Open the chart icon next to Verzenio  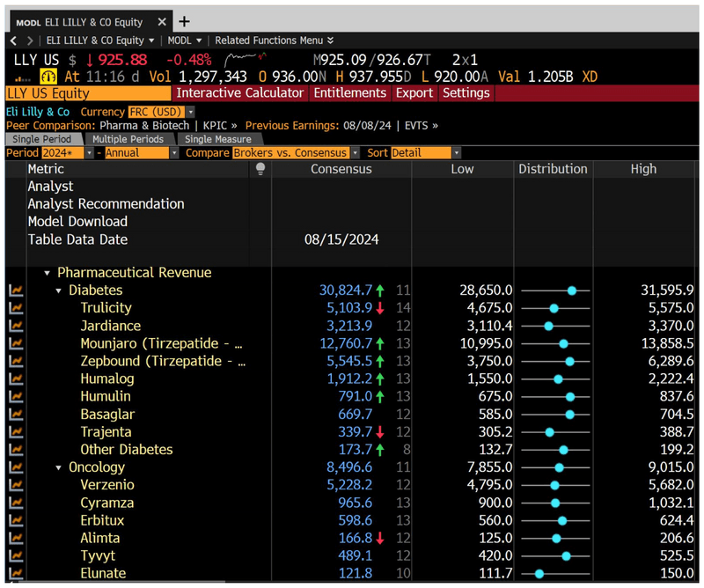14,485
